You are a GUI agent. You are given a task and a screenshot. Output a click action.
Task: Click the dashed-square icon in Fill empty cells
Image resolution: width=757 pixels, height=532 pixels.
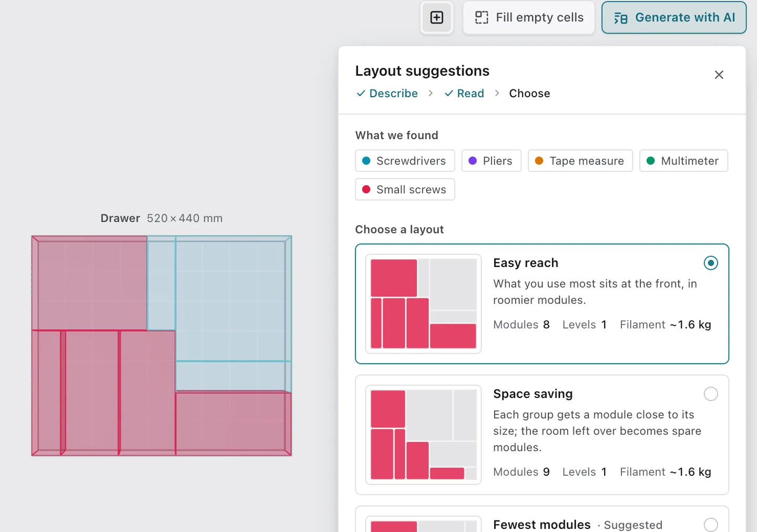pyautogui.click(x=482, y=17)
